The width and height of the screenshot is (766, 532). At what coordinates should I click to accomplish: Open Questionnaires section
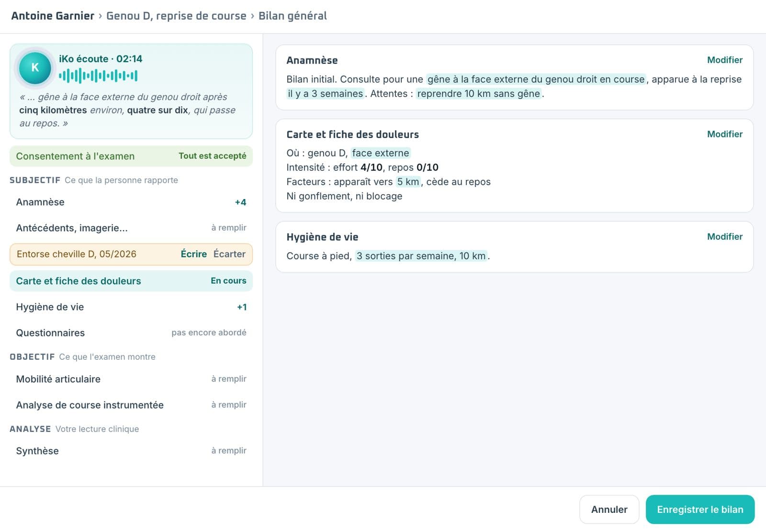[x=131, y=333]
